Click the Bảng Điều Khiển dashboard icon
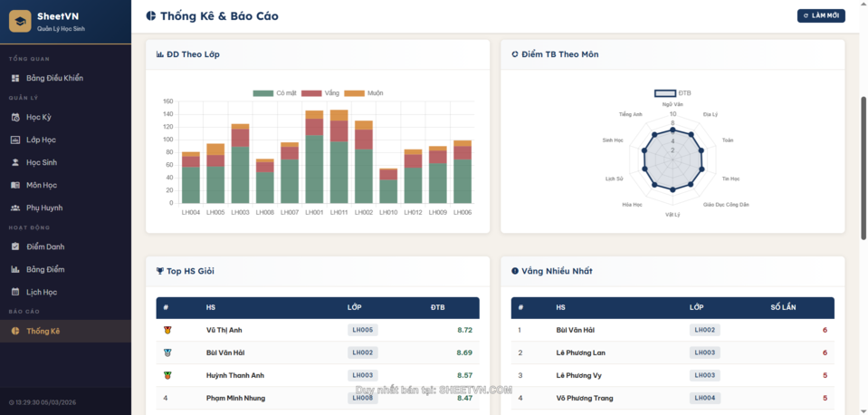 click(x=15, y=78)
